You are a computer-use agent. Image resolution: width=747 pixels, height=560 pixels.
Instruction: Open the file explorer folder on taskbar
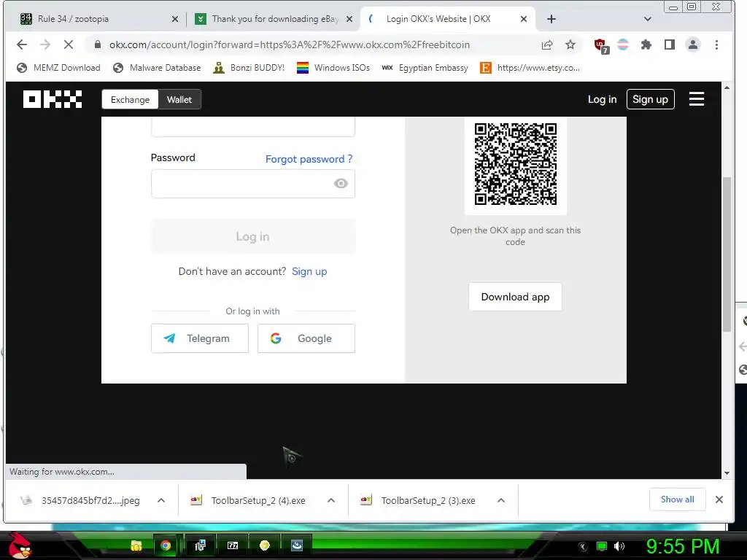coord(136,545)
